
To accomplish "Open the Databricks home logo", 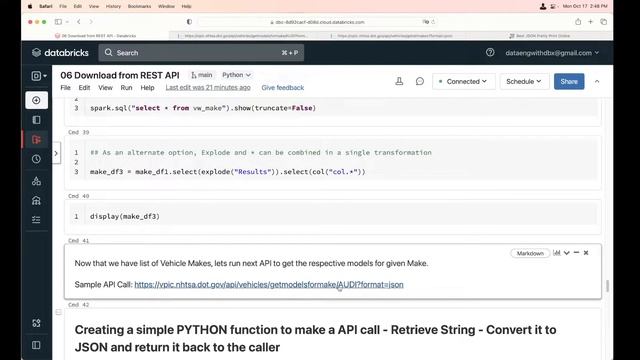I will click(60, 53).
